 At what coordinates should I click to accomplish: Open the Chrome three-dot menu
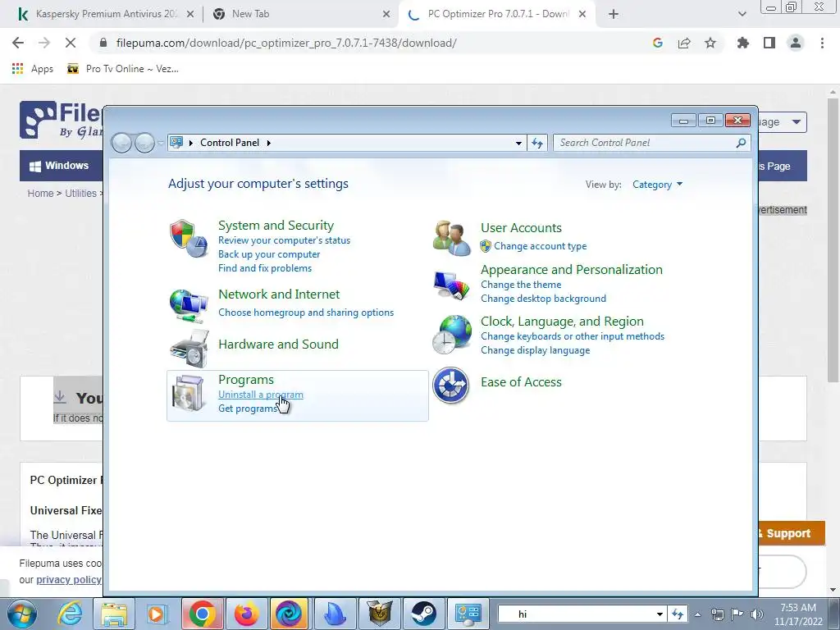(x=822, y=43)
